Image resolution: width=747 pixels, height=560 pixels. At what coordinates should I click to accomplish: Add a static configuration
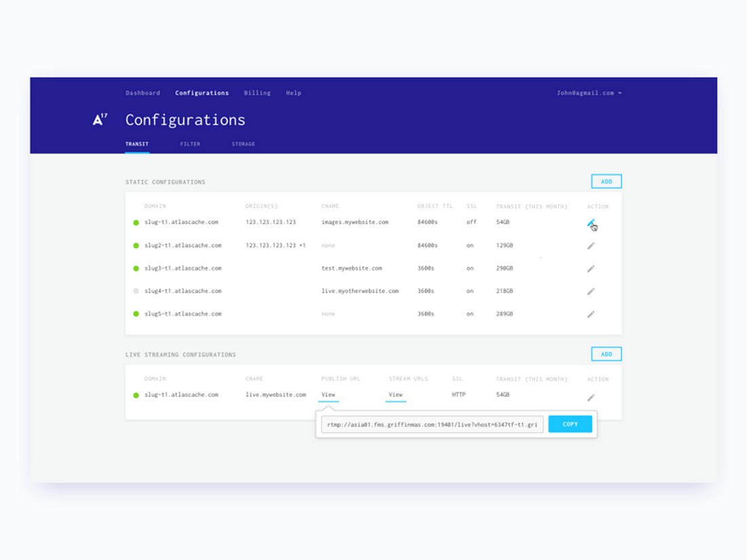606,181
